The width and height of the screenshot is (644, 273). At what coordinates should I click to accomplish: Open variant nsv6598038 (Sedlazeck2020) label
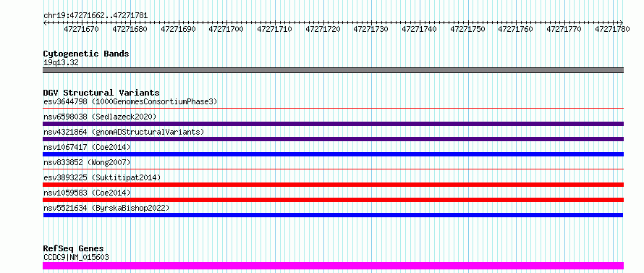[x=100, y=117]
